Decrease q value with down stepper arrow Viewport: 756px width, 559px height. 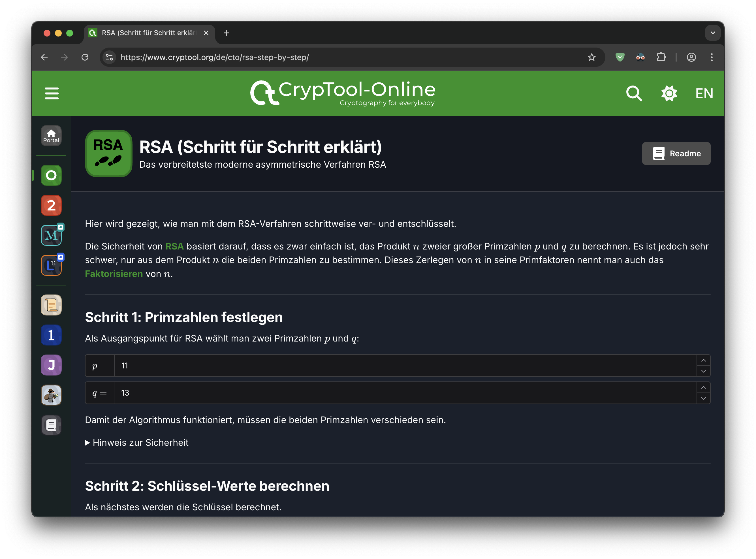click(703, 399)
